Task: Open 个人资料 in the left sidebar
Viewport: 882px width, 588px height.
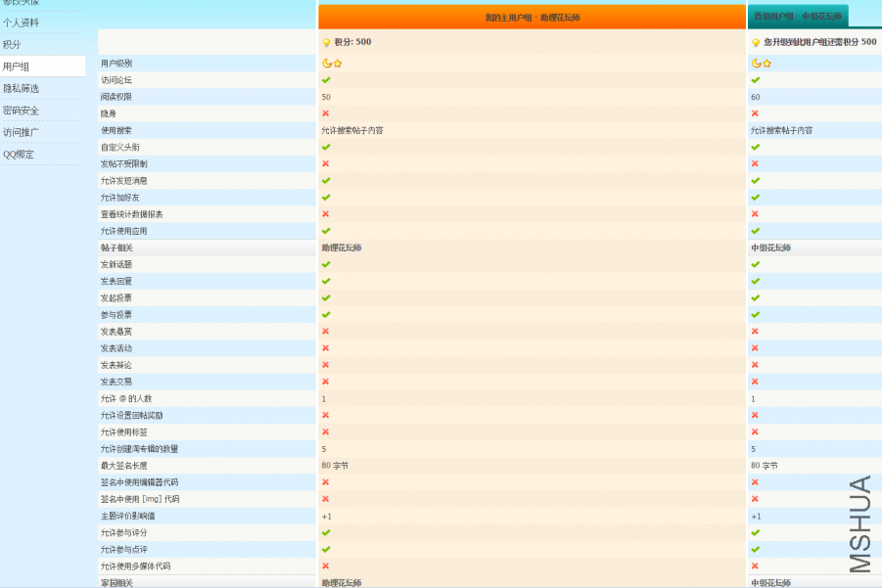Action: tap(22, 23)
